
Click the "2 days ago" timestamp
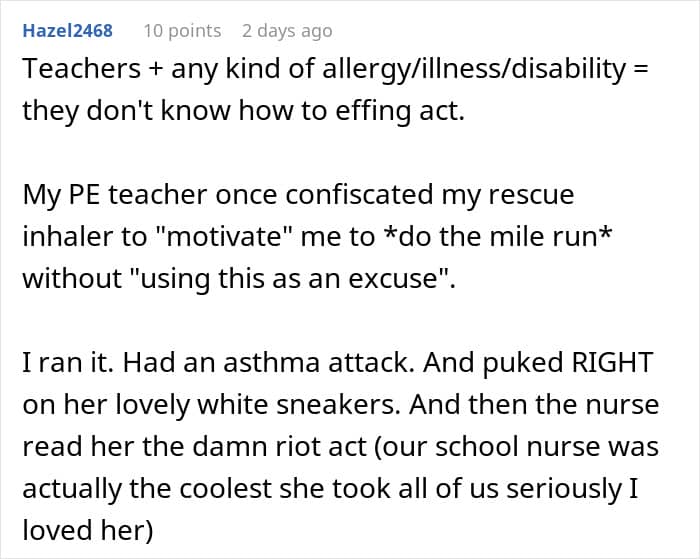point(293,31)
